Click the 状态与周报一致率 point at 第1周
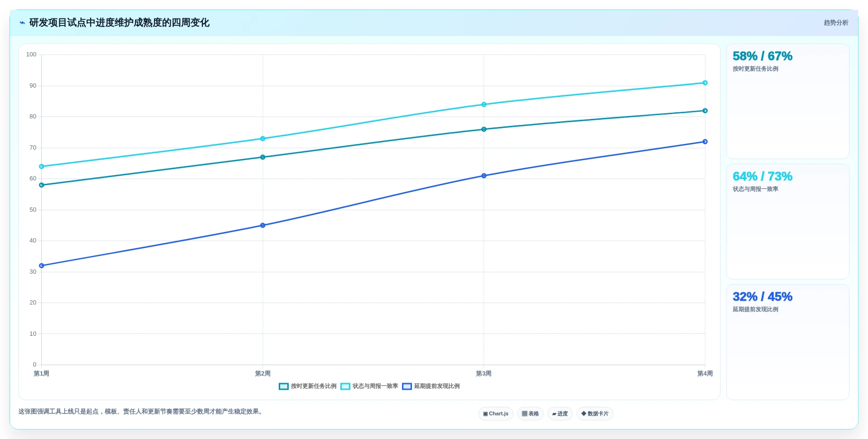 [x=42, y=167]
